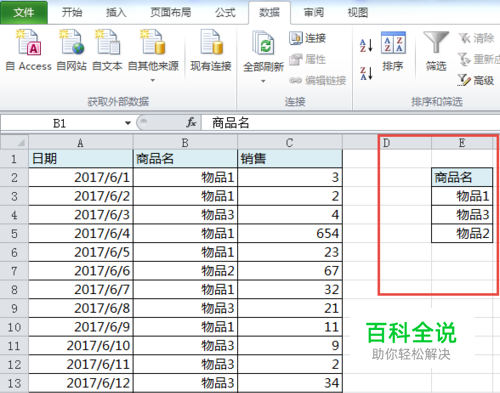Switch to the 开始 home tab
Screen dimensions: 500x393
click(72, 12)
